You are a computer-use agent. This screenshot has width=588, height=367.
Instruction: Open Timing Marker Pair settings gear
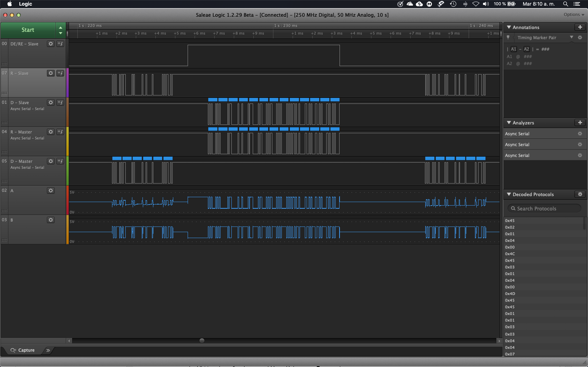point(580,37)
